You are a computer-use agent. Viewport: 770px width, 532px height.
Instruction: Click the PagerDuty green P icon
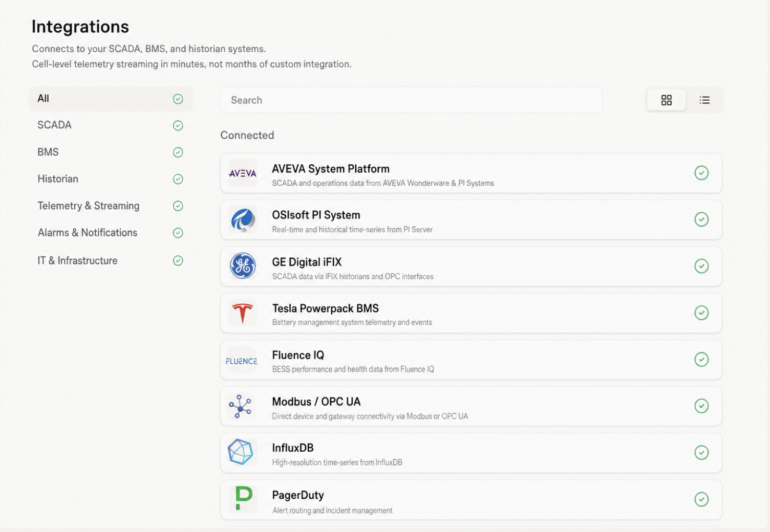(x=243, y=498)
